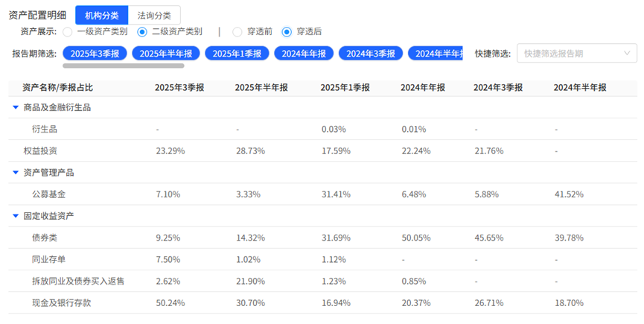This screenshot has height=324, width=644.
Task: Collapse the 商品及金融衍生品 category arrow
Action: pyautogui.click(x=16, y=107)
